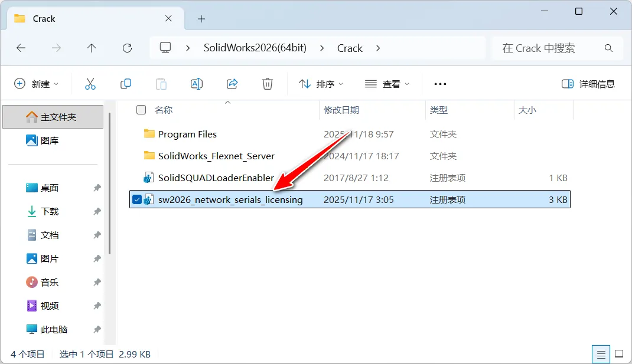Viewport: 632px width, 364px height.
Task: Open the 新建 (New) dropdown
Action: (36, 84)
